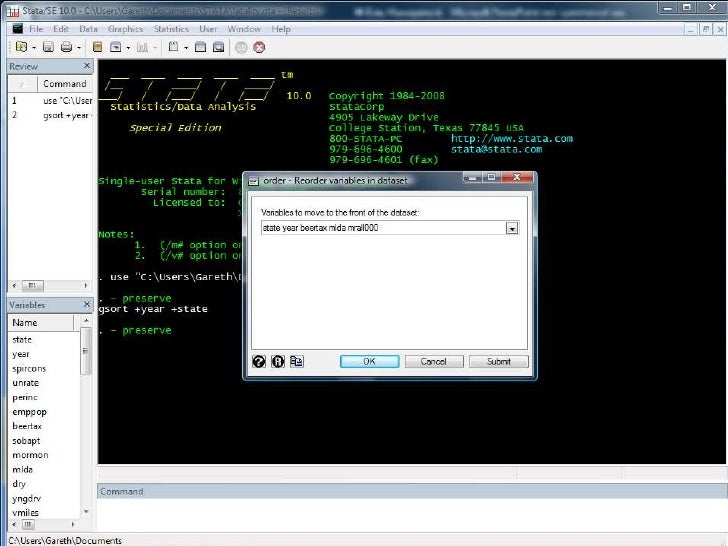Click the Variables panel scroll-down arrow

[86, 512]
